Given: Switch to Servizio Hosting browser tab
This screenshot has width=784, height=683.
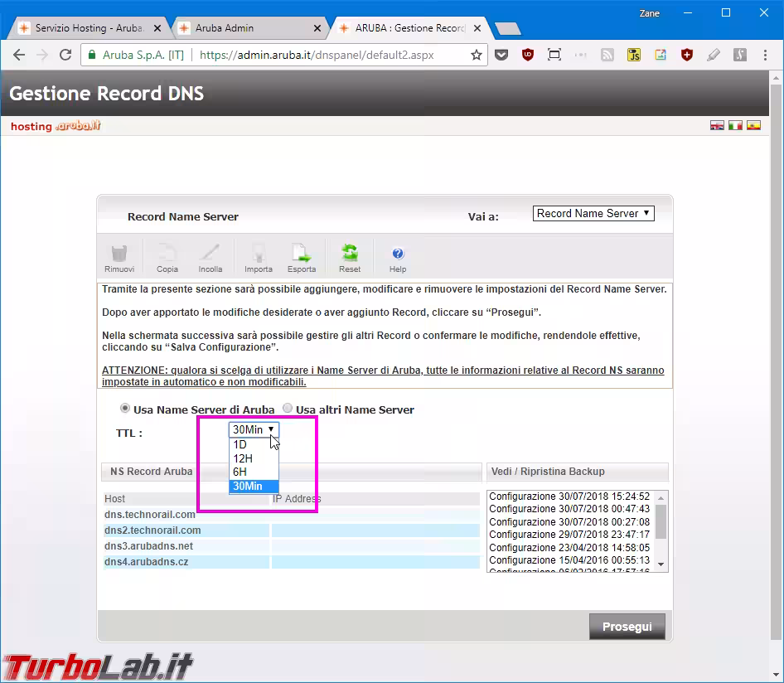Looking at the screenshot, I should (x=83, y=28).
